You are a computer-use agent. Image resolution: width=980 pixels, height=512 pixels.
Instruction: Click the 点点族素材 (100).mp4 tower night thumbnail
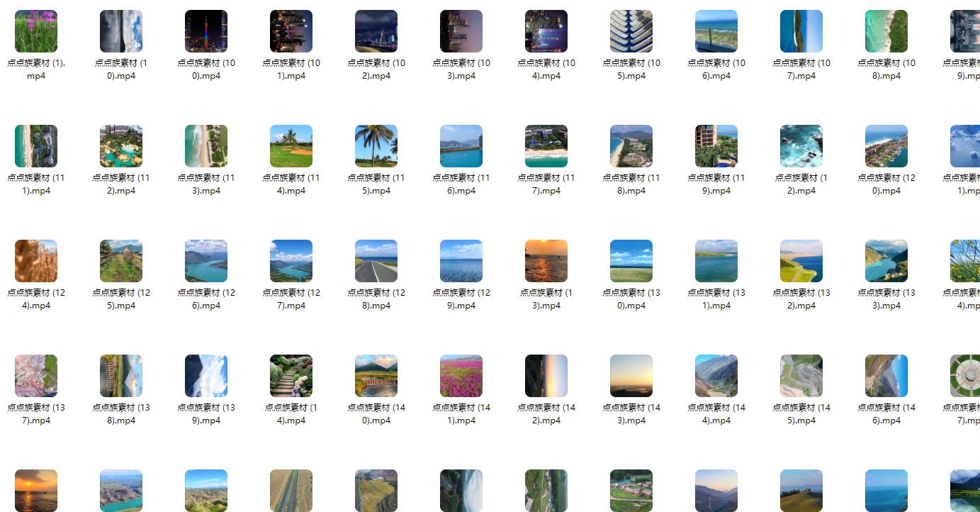click(x=206, y=31)
